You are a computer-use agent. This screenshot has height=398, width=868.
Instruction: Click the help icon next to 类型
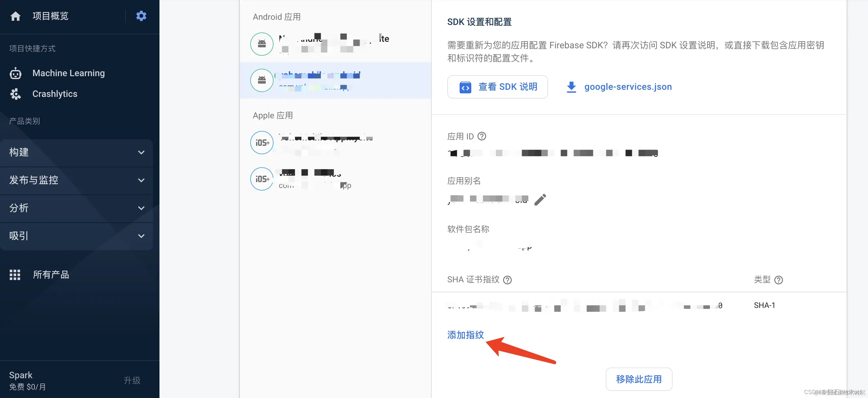[x=778, y=280]
